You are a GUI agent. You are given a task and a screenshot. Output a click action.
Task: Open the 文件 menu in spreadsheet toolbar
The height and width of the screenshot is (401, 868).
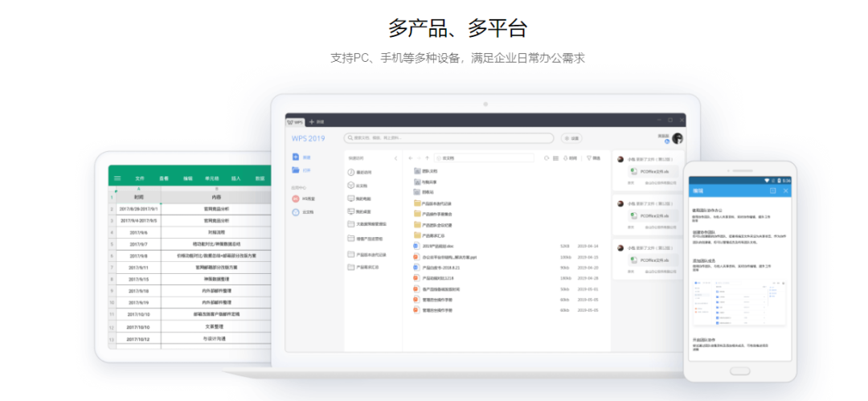pyautogui.click(x=140, y=178)
